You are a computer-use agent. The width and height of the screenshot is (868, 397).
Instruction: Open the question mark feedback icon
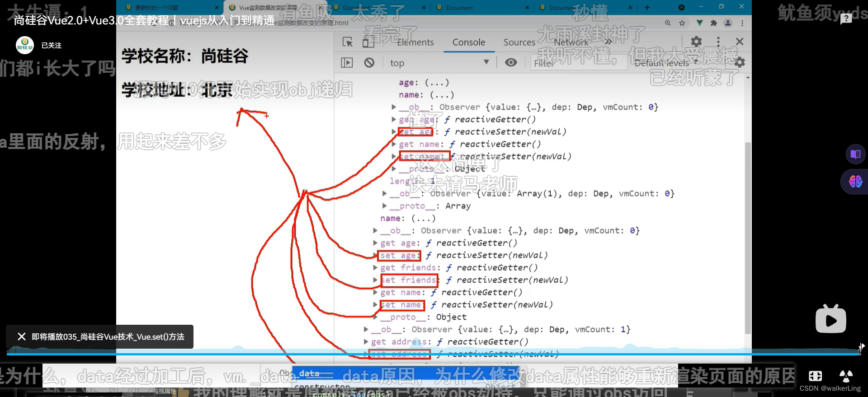[846, 19]
